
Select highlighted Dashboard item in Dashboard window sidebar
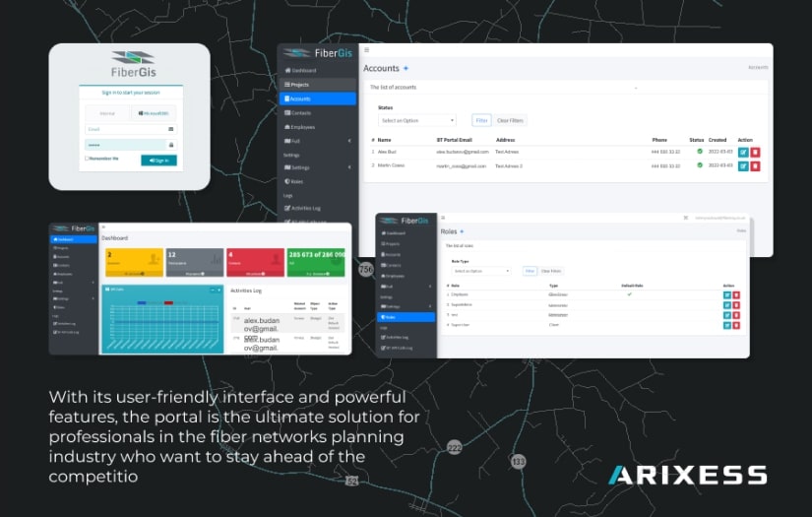tap(74, 239)
